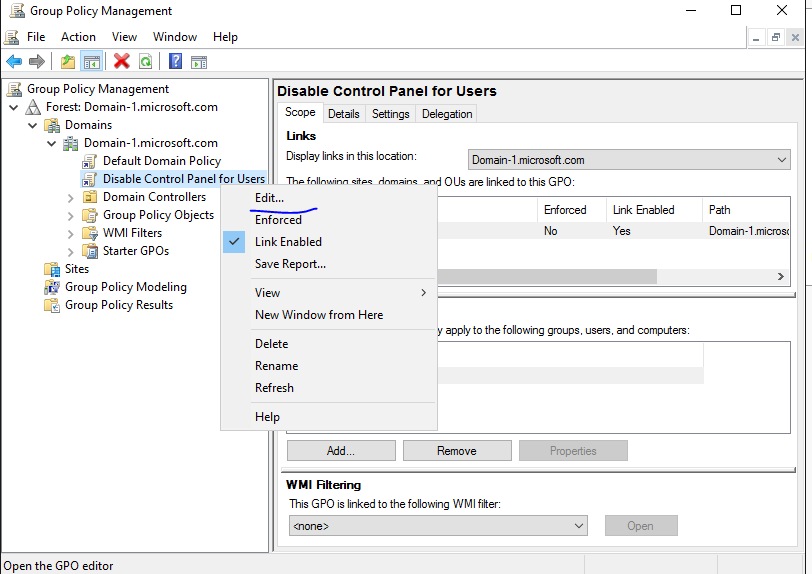The width and height of the screenshot is (812, 574).
Task: Click the Group Policy Modeling icon
Action: tap(52, 287)
